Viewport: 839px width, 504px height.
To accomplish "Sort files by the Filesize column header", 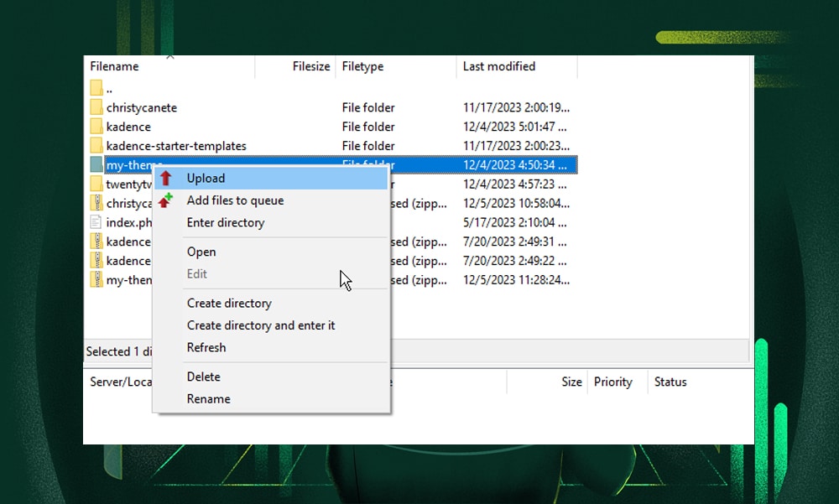I will [x=310, y=66].
